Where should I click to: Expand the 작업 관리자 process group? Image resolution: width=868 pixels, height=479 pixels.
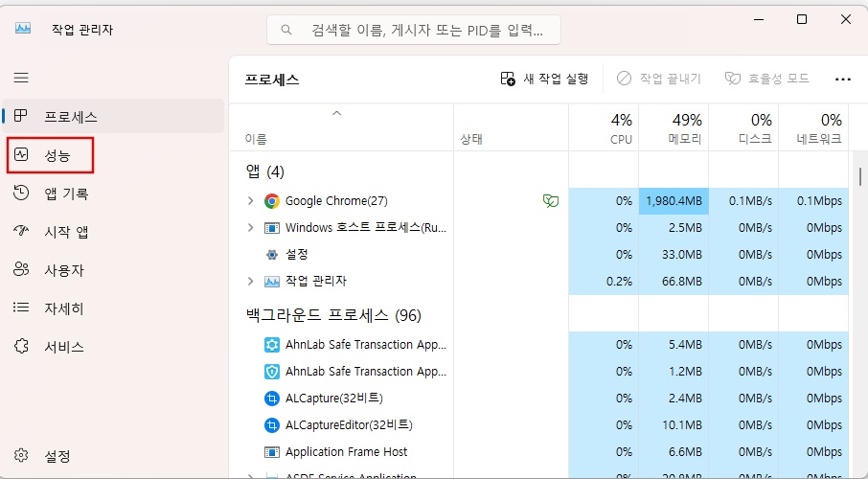[250, 282]
